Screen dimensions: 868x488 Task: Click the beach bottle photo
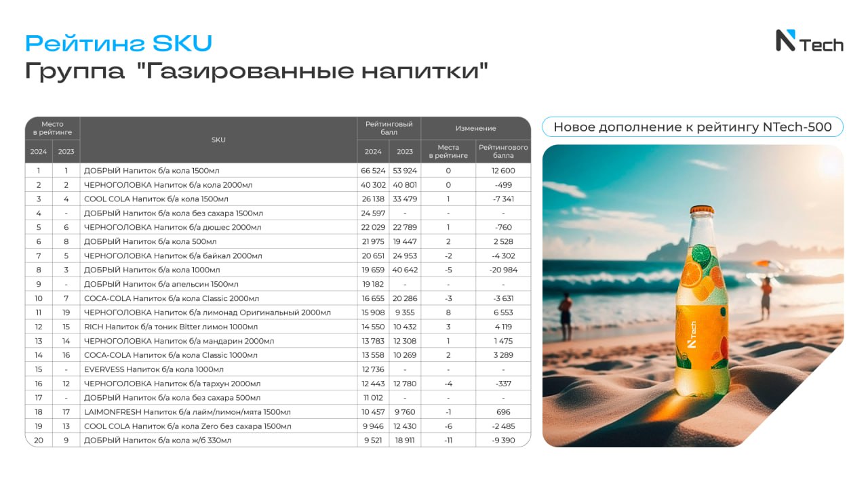[x=693, y=296]
